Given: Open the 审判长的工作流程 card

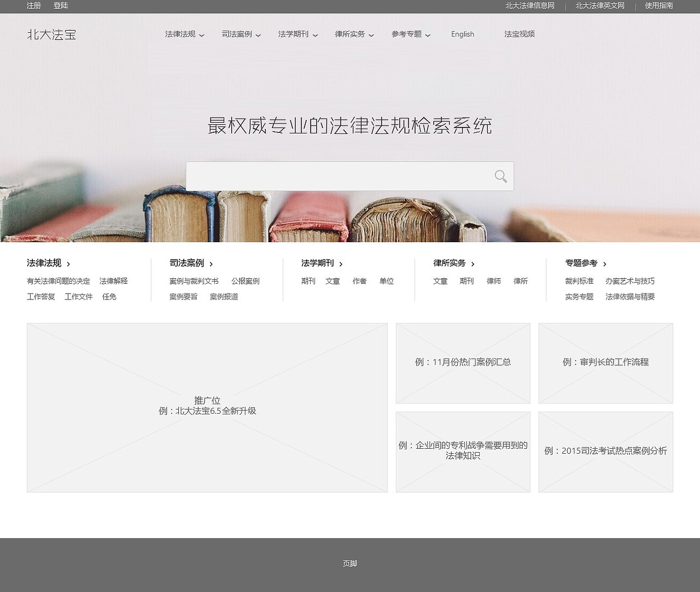Looking at the screenshot, I should (606, 363).
